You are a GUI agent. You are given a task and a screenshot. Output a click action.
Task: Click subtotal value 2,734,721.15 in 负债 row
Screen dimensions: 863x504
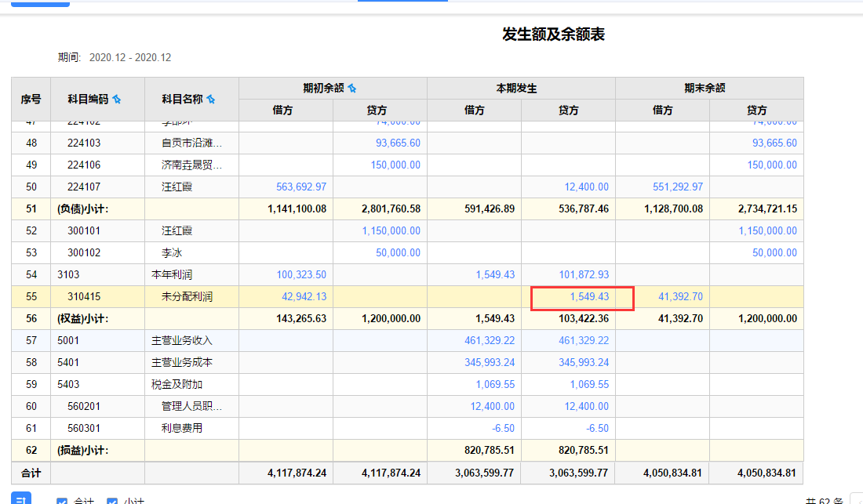point(767,208)
